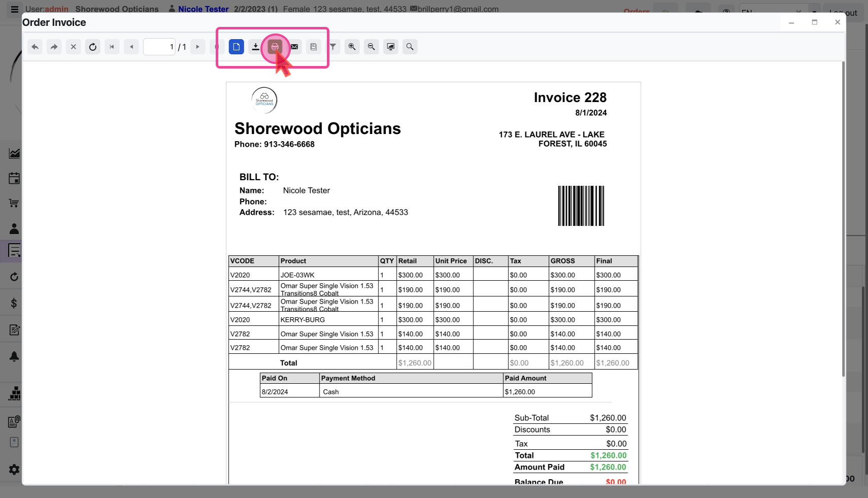Go to the previous report page

(131, 47)
